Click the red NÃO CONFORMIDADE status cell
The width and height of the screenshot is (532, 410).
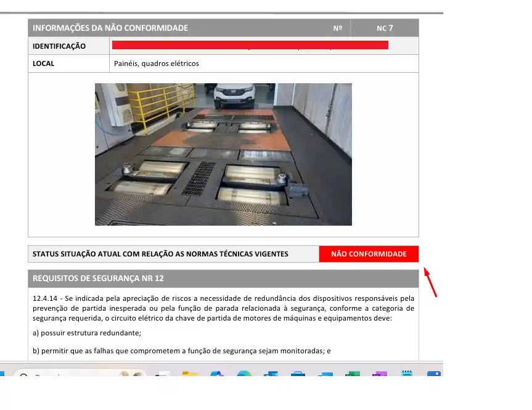(369, 254)
